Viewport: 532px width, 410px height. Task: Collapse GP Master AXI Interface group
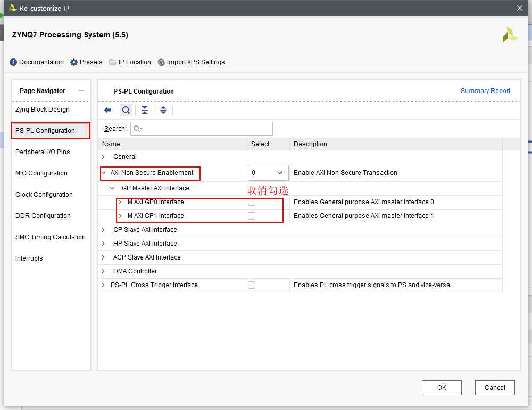(x=112, y=188)
